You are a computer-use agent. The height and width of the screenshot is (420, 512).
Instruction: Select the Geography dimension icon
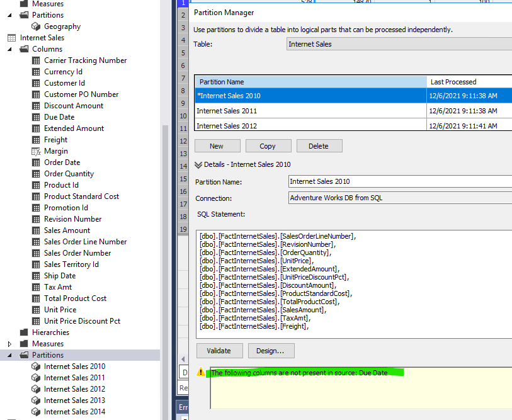click(36, 26)
